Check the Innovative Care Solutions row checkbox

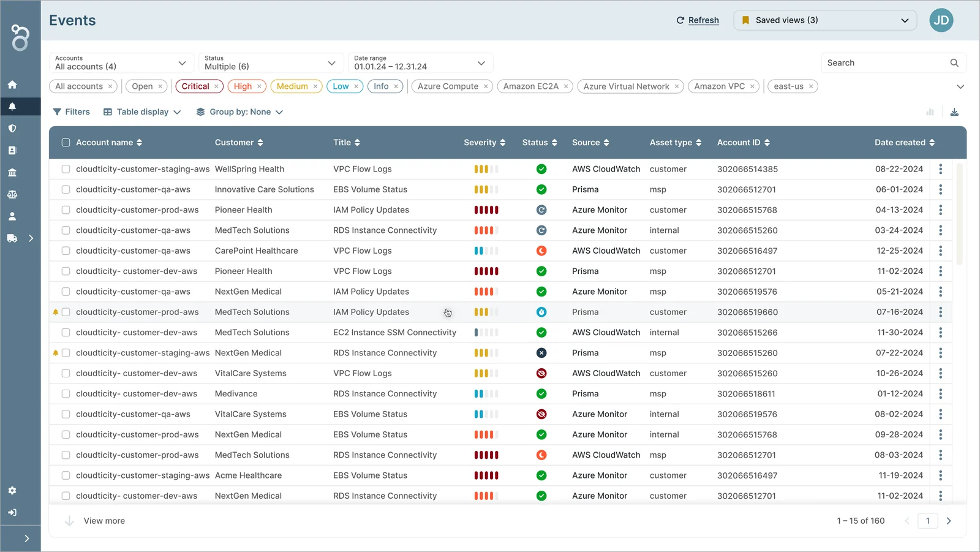(x=66, y=189)
